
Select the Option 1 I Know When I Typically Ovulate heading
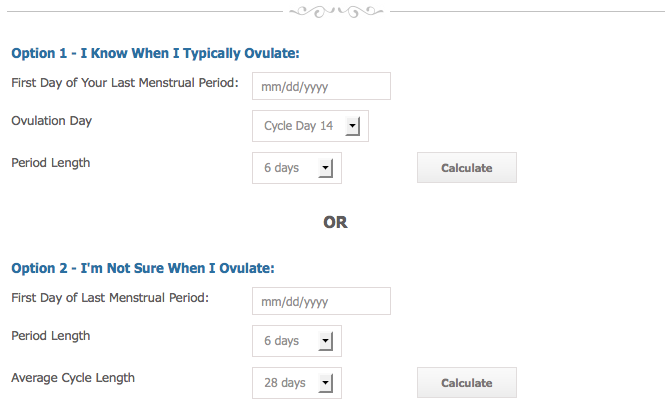pos(155,54)
